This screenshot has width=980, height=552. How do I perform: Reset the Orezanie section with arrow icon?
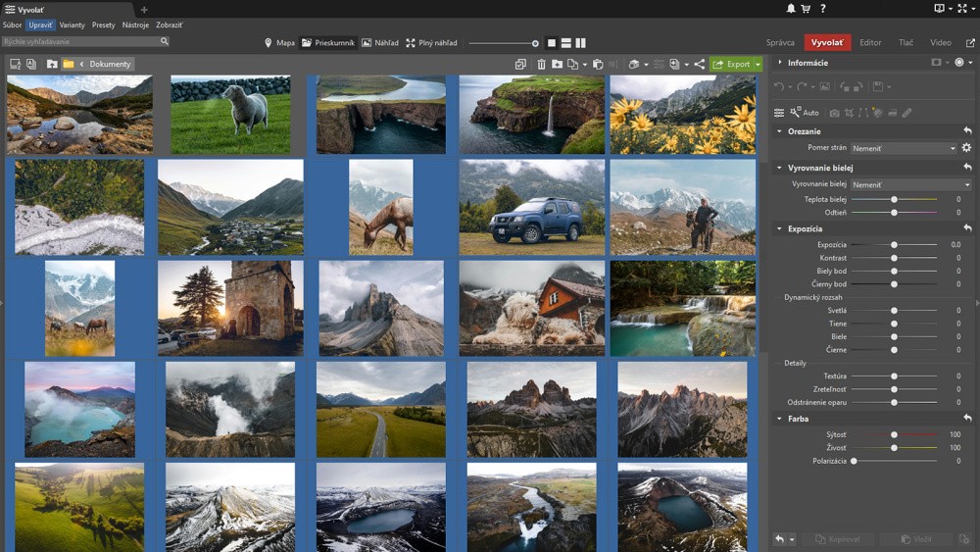(x=967, y=131)
